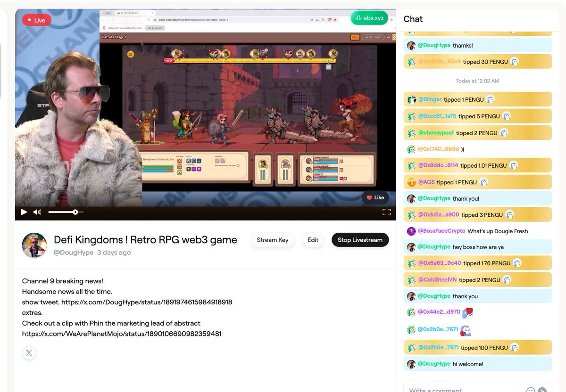
Task: Click the PENGU icon beside Slinger's 1 PENGU tip
Action: click(490, 99)
